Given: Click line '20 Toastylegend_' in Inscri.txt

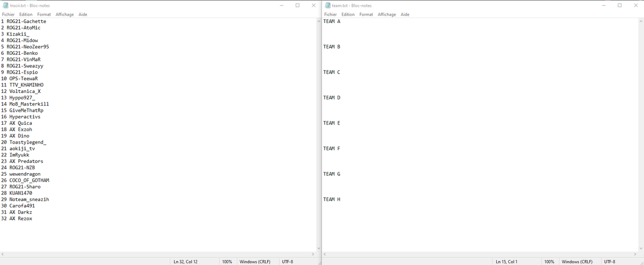Looking at the screenshot, I should pyautogui.click(x=24, y=142).
